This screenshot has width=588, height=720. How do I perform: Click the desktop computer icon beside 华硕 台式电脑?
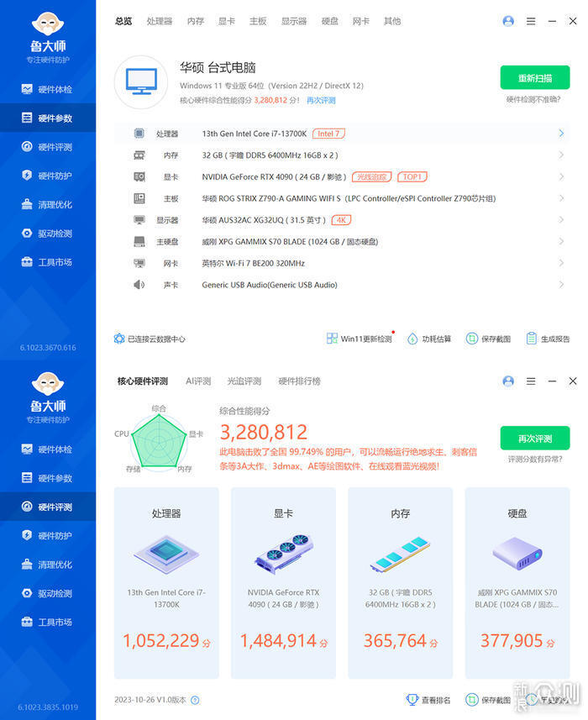pyautogui.click(x=141, y=82)
